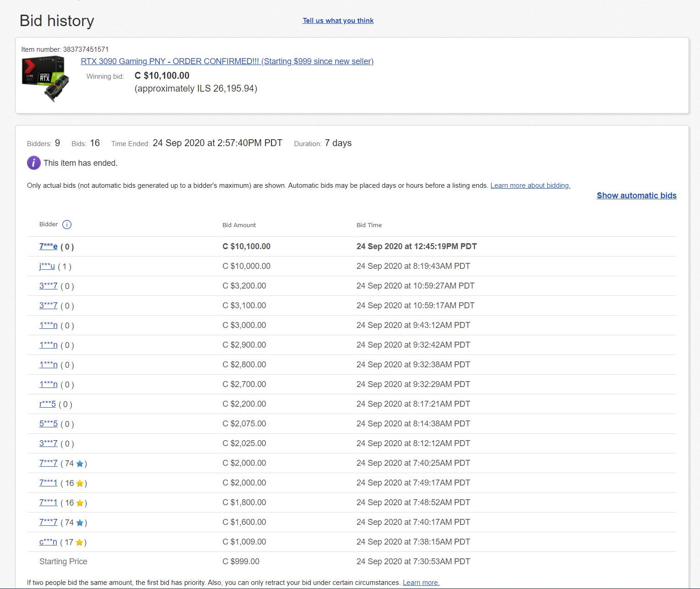Click the yellow star on the 7***1 C $2,000.00 row
Viewport: 700px width, 589px height.
(80, 483)
